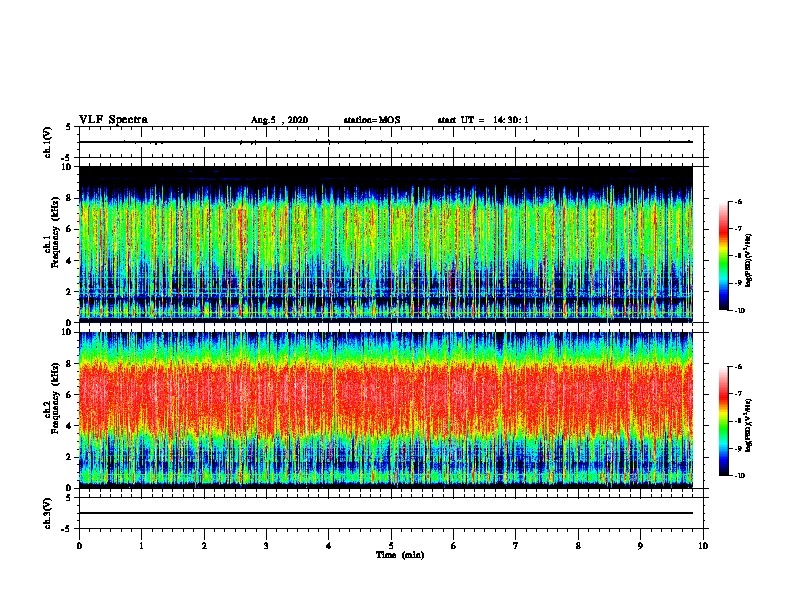Screen dimensions: 792x612
Task: Click time axis tick label "0"
Action: click(79, 546)
